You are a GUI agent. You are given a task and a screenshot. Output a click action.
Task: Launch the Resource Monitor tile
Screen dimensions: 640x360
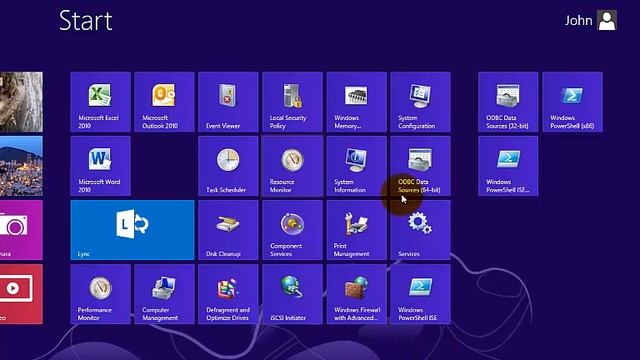[x=293, y=166]
